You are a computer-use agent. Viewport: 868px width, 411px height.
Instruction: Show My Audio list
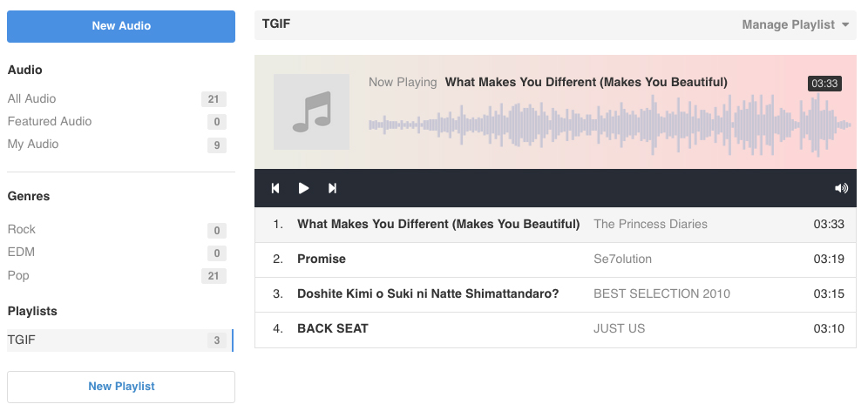(x=117, y=145)
